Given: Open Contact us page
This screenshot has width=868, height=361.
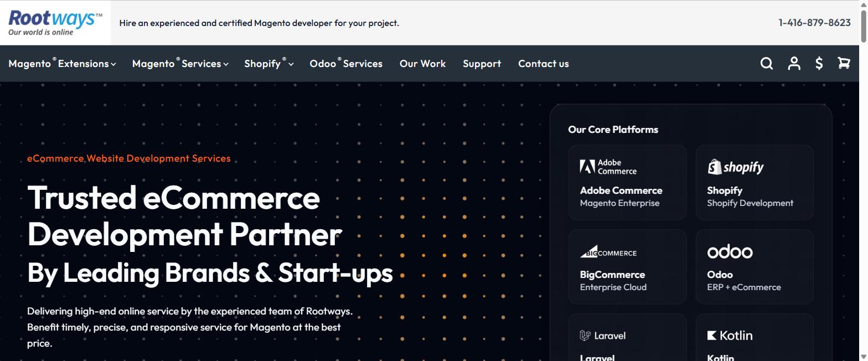Looking at the screenshot, I should 544,64.
